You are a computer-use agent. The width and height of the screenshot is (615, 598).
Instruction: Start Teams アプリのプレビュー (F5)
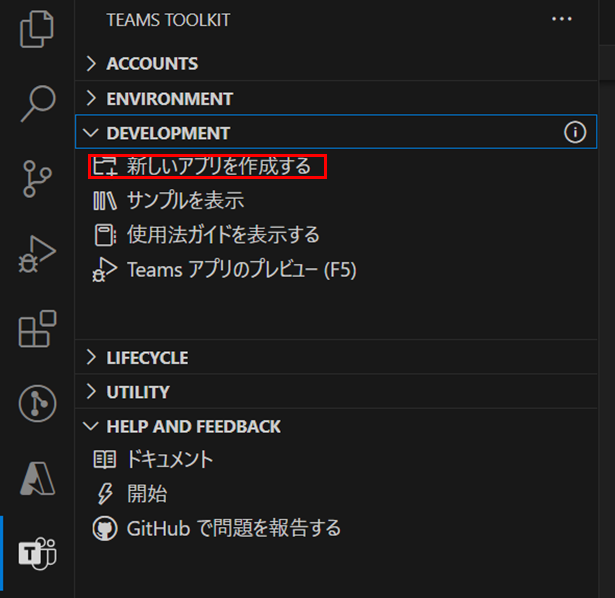click(242, 270)
